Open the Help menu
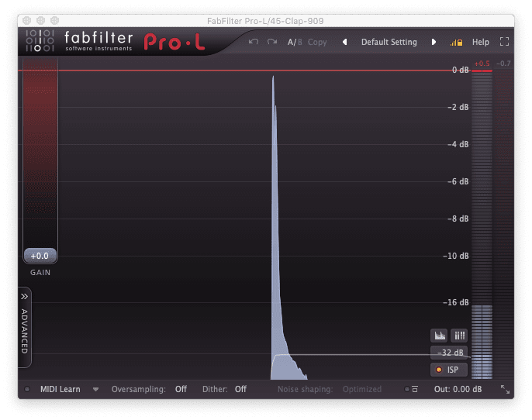The width and height of the screenshot is (532, 420). (x=481, y=42)
